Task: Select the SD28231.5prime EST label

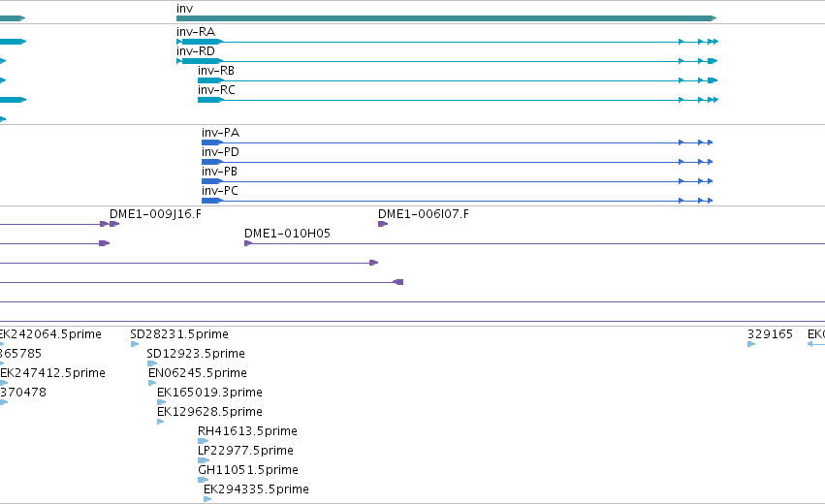Action: click(179, 334)
